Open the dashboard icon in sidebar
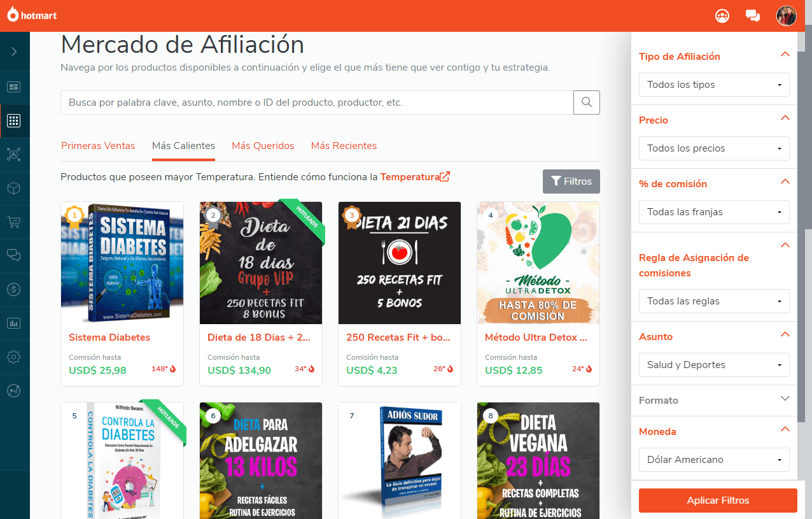 (x=14, y=87)
